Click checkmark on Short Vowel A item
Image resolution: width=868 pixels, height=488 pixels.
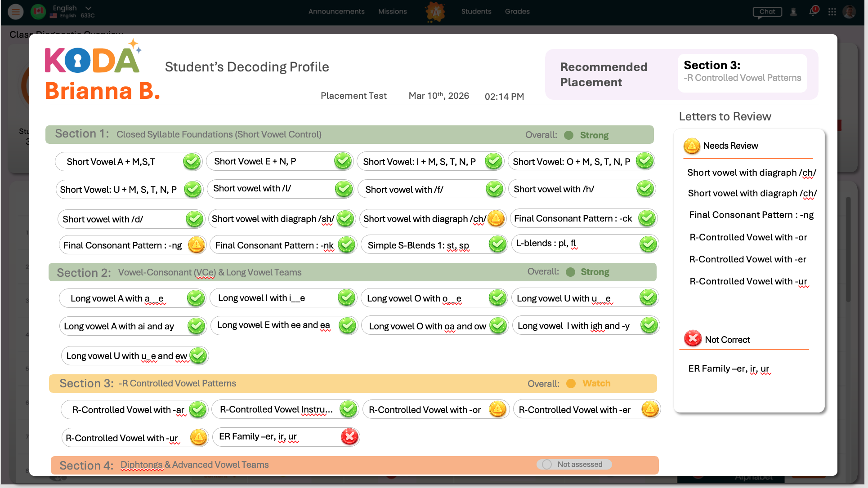coord(192,161)
